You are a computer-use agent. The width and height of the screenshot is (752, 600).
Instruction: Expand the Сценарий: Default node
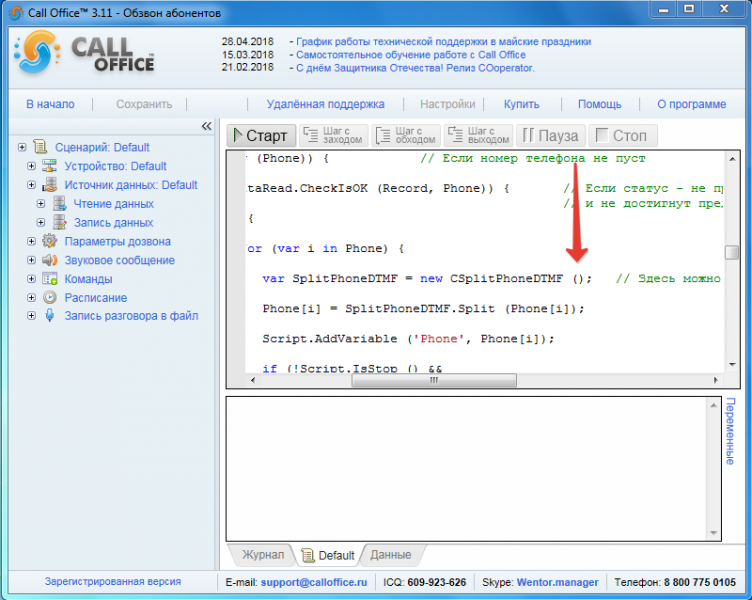tap(22, 147)
